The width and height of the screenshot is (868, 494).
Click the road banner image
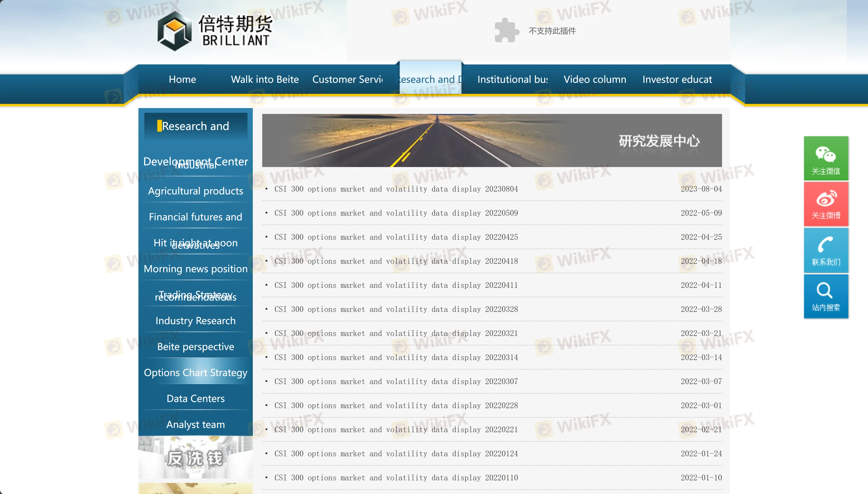(x=492, y=140)
